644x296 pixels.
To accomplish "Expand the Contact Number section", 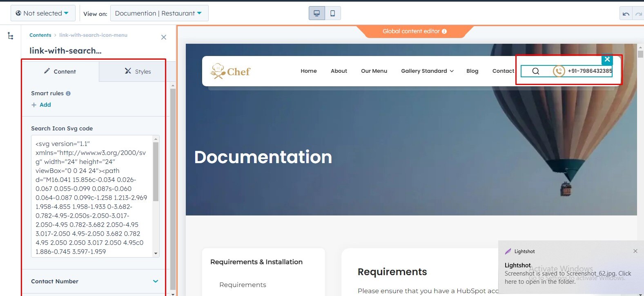I will (156, 281).
